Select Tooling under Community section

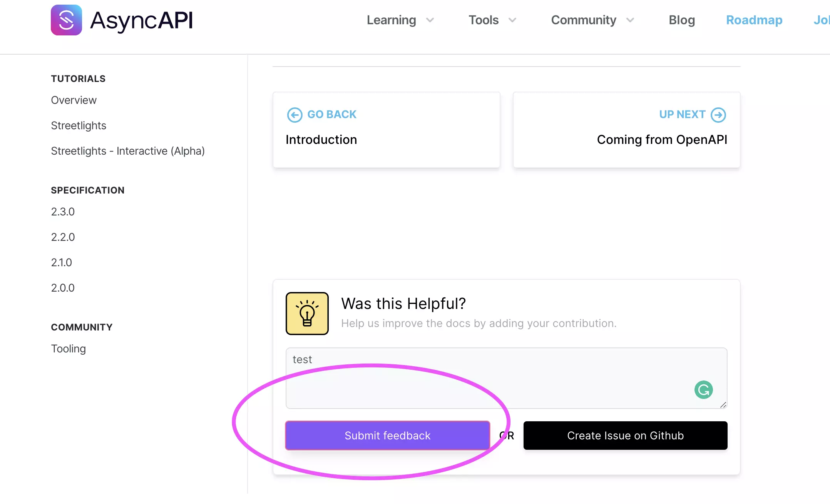pos(68,349)
